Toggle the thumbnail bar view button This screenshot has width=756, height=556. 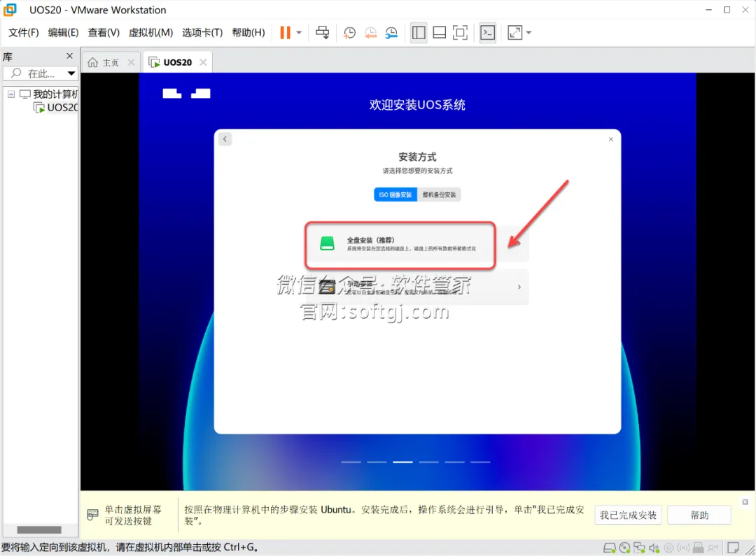[x=439, y=32]
